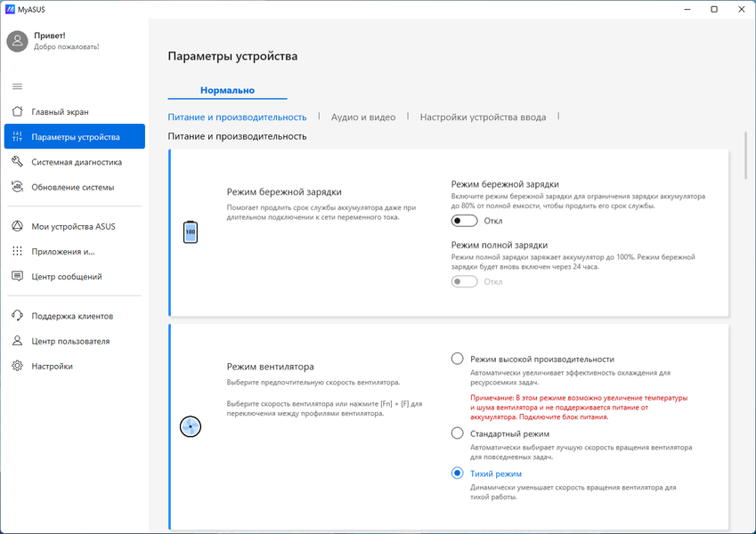This screenshot has width=756, height=534.
Task: Click the Обновление системы update icon
Action: point(17,187)
